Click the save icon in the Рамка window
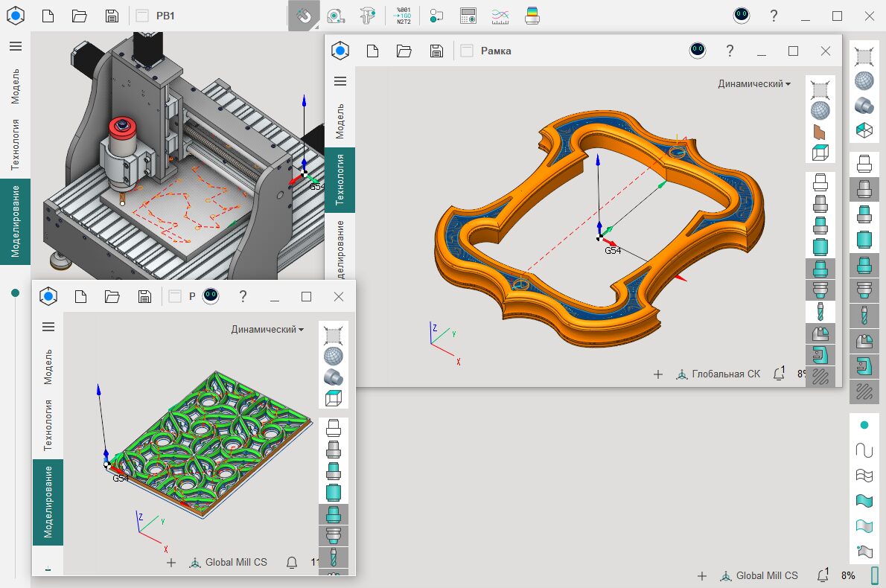Image resolution: width=886 pixels, height=588 pixels. point(436,51)
